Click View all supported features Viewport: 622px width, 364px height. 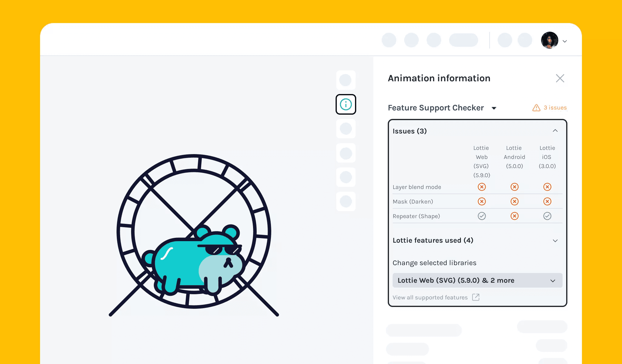[430, 297]
